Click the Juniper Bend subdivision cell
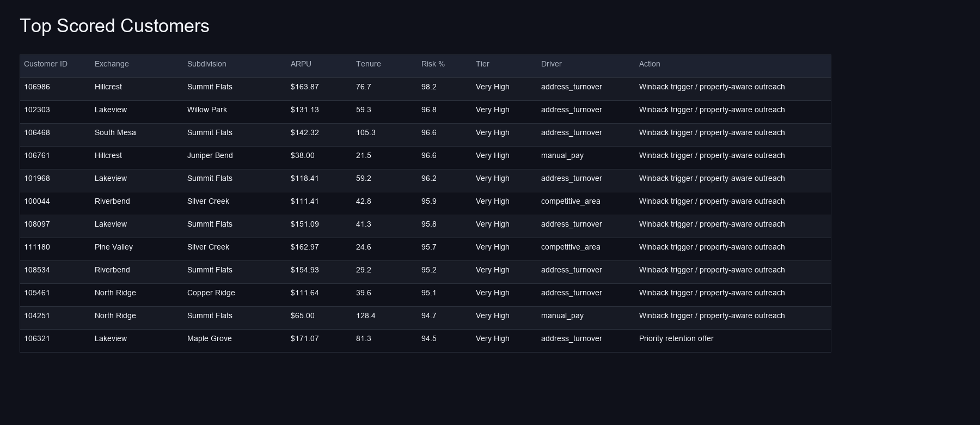Image resolution: width=980 pixels, height=425 pixels. (210, 155)
